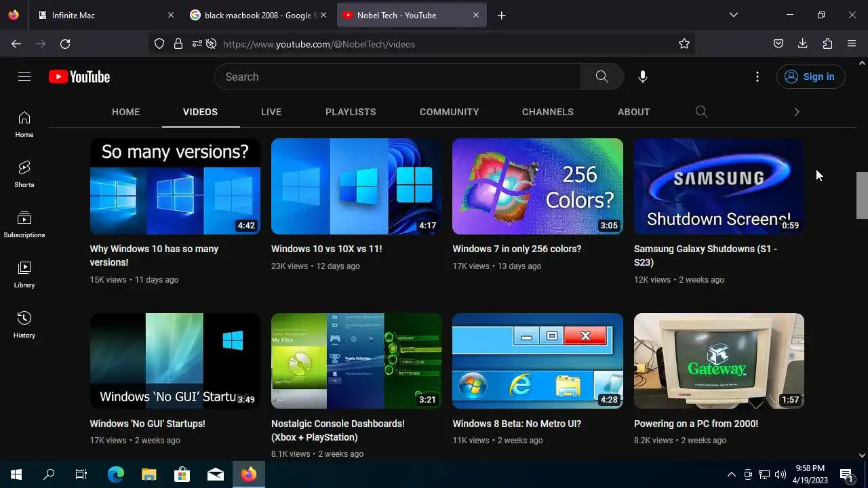Click the Samsung Shutdown Screens thumbnail

point(719,186)
